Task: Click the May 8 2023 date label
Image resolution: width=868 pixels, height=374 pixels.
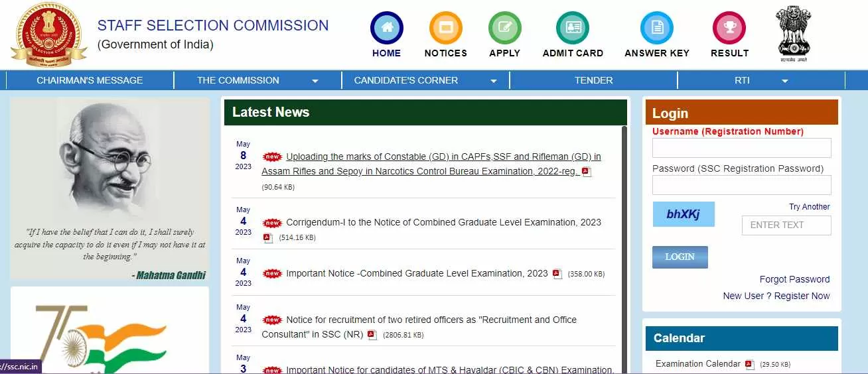Action: pos(244,155)
